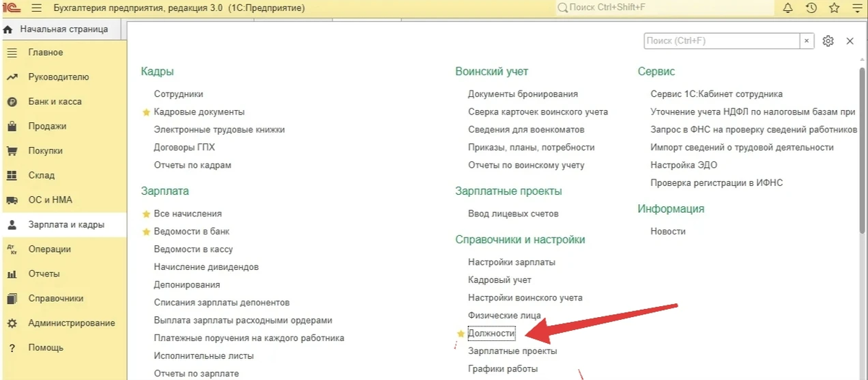The image size is (868, 380).
Task: Close the section menu panel
Action: (x=850, y=41)
